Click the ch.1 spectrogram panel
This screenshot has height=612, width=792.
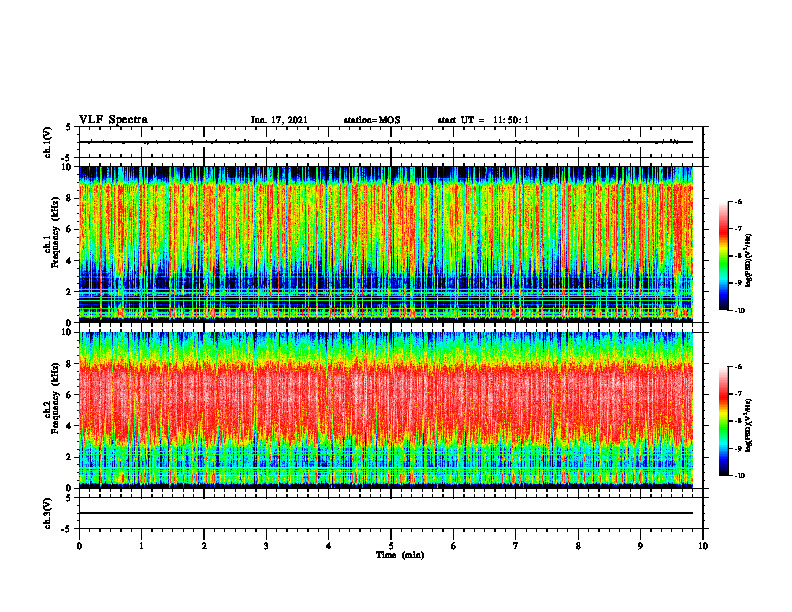pos(386,244)
